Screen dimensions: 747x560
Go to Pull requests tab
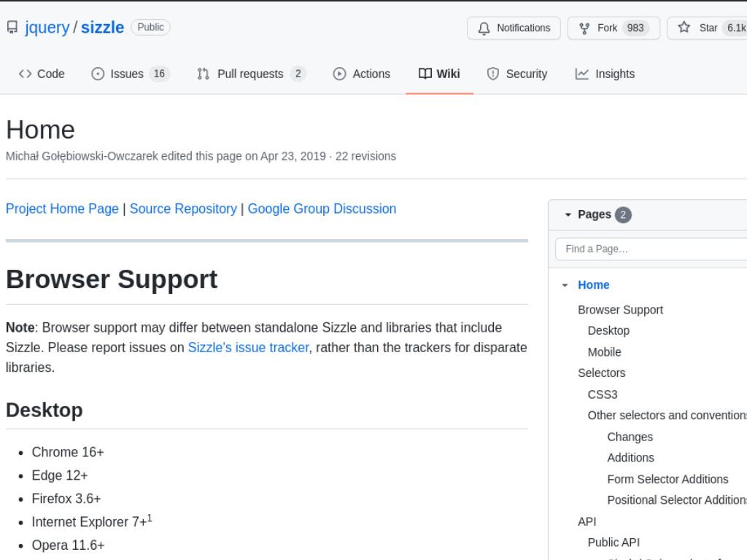point(251,74)
